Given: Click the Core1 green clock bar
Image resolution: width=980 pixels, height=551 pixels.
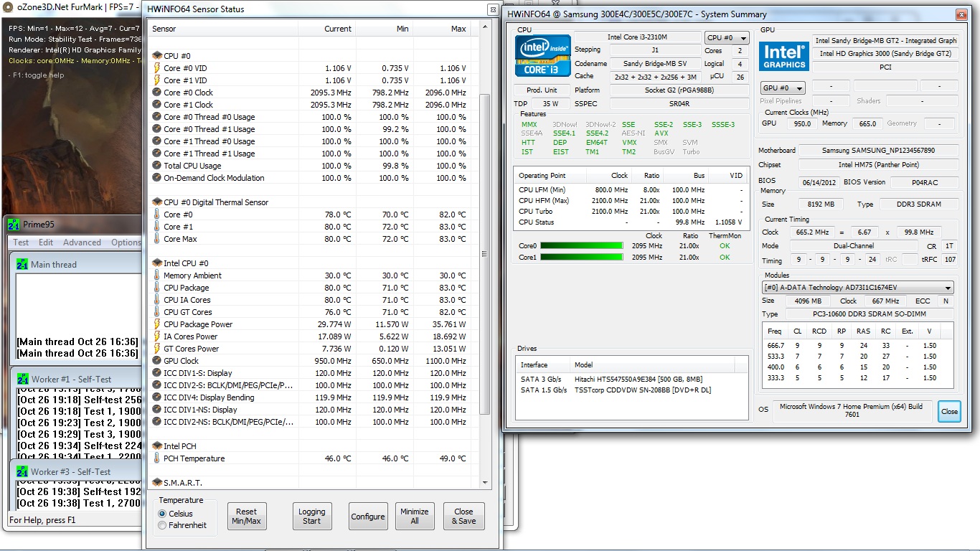Looking at the screenshot, I should tap(581, 258).
